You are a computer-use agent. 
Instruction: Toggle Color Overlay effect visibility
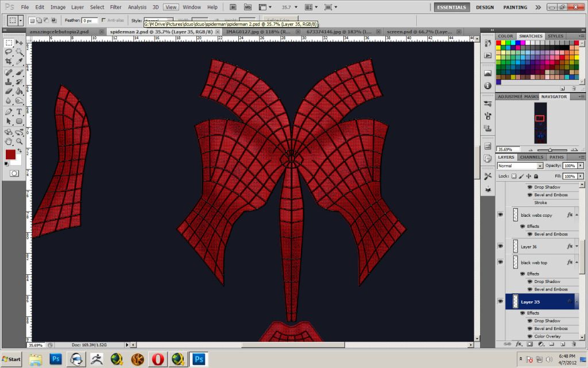(x=530, y=336)
